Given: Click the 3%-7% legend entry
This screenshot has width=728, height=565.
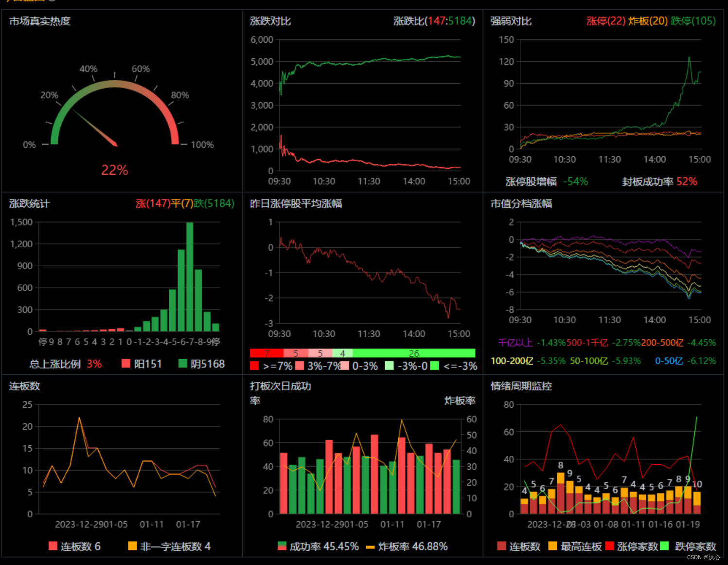Looking at the screenshot, I should click(x=318, y=365).
